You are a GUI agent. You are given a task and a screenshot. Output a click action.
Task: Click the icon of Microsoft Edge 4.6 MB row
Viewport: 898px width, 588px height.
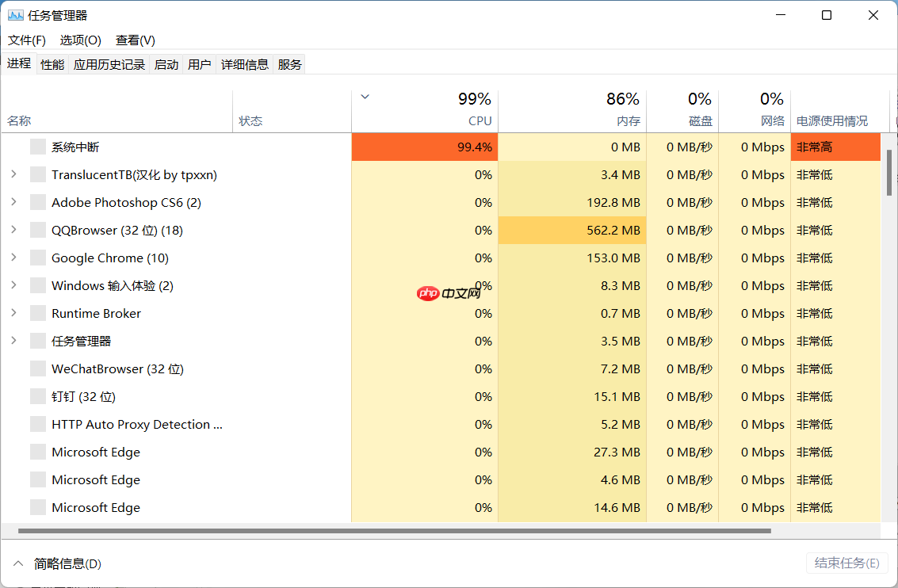(x=38, y=479)
